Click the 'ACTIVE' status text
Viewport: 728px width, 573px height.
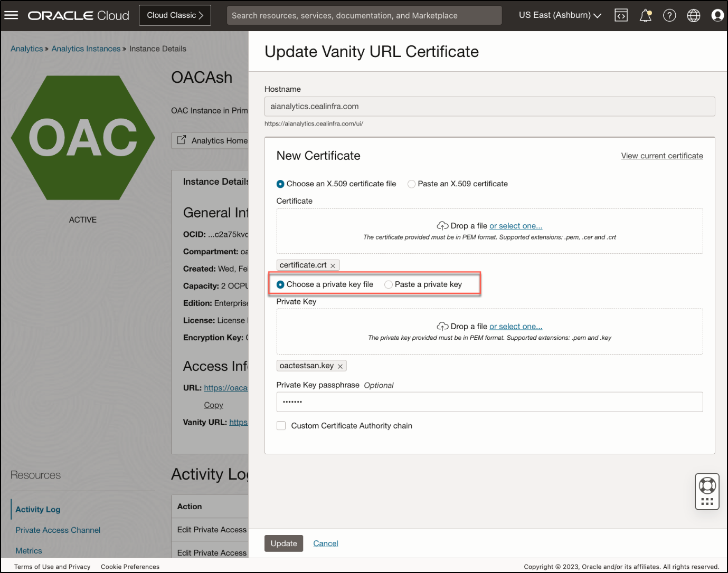pyautogui.click(x=83, y=220)
